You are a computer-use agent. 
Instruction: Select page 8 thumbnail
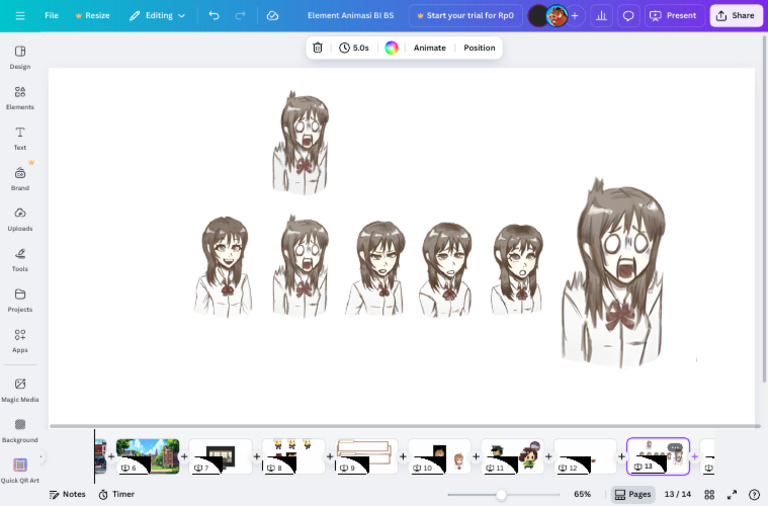tap(293, 456)
